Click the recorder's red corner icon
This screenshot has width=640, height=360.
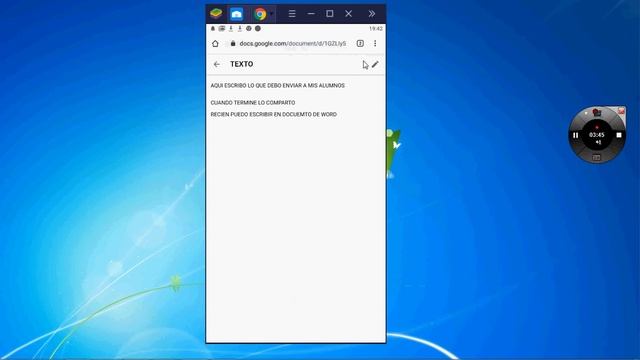[x=621, y=111]
